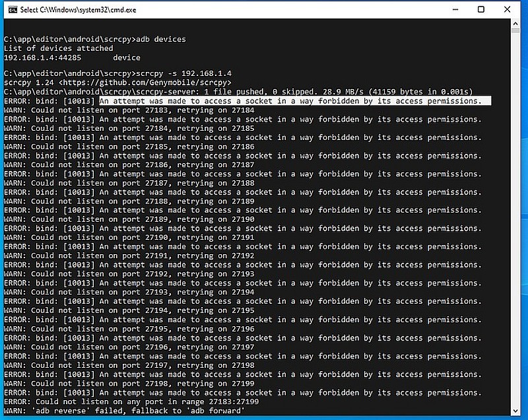Click 'Could not listen on port 27190' warning
Viewport: 528px width, 420px height.
[129, 238]
